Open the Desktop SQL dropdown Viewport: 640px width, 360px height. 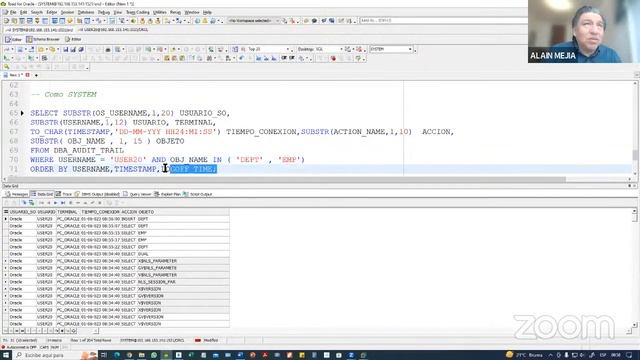tap(320, 49)
